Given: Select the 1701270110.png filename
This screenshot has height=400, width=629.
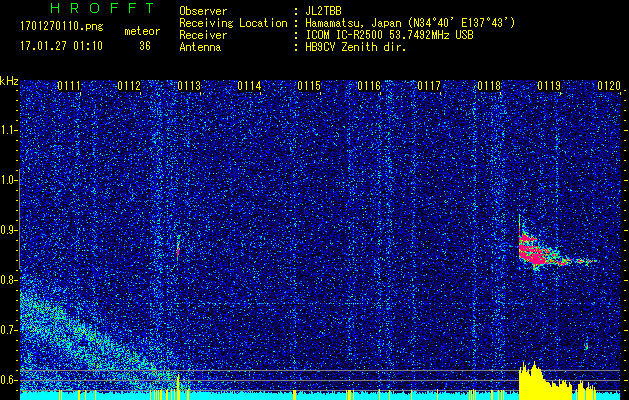Looking at the screenshot, I should coord(61,28).
